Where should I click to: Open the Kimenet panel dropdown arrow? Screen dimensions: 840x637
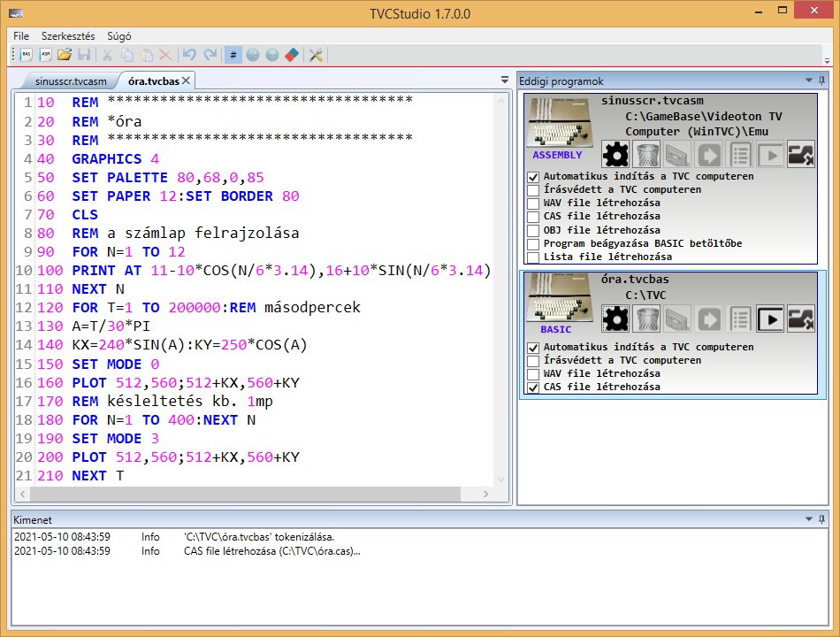(x=808, y=519)
